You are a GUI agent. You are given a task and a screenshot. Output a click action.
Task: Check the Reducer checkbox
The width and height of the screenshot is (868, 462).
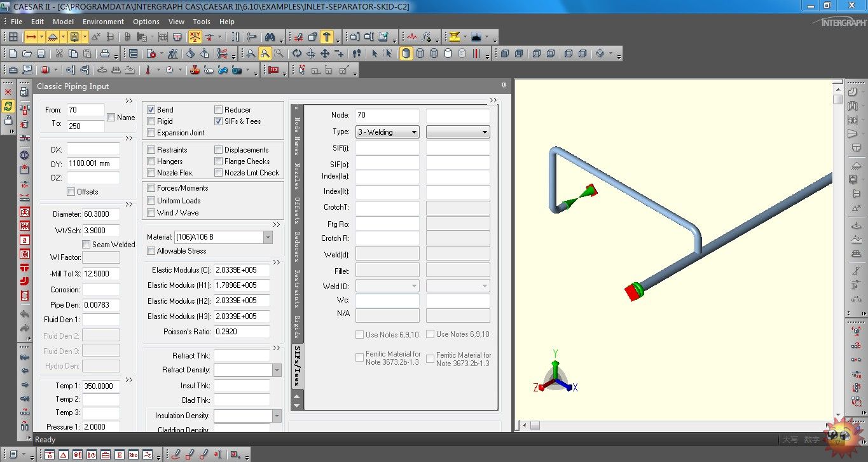219,110
